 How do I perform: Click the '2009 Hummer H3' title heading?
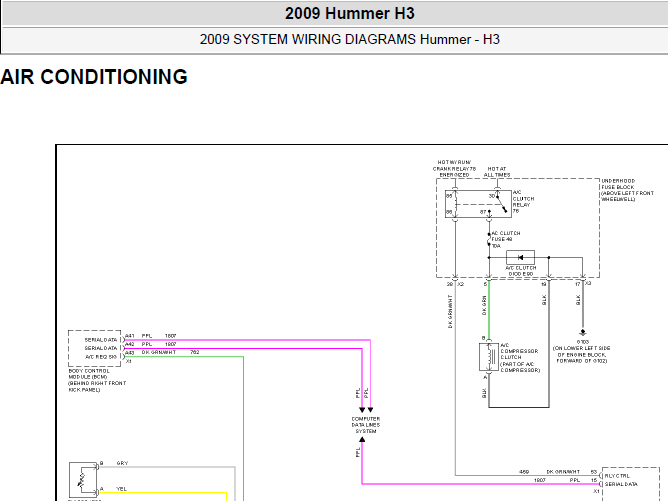pos(349,14)
